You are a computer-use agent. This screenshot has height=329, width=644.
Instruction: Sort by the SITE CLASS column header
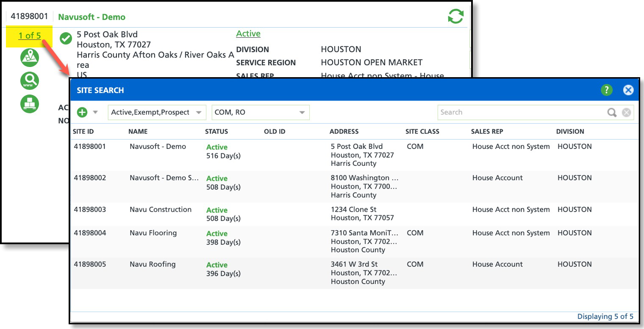422,131
